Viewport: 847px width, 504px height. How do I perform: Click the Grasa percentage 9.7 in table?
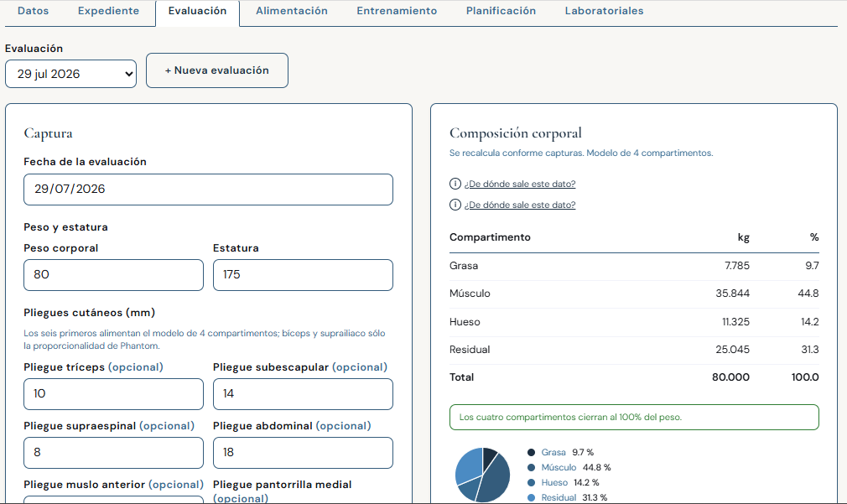click(812, 266)
